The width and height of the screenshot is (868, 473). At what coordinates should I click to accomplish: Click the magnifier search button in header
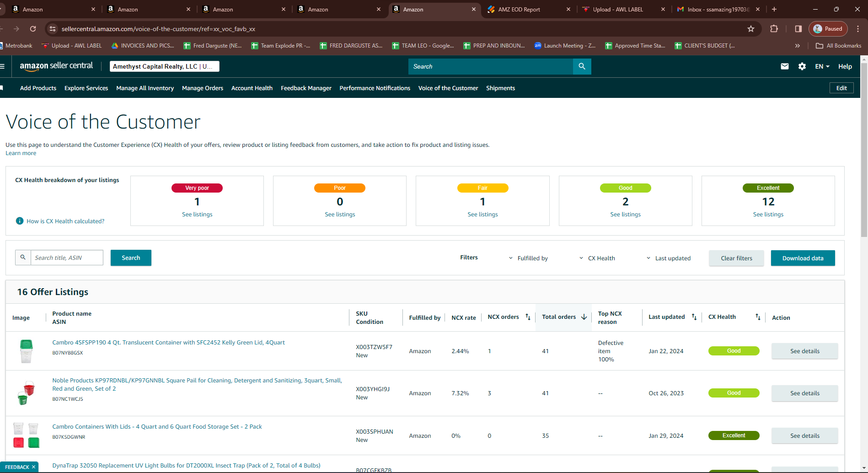582,66
